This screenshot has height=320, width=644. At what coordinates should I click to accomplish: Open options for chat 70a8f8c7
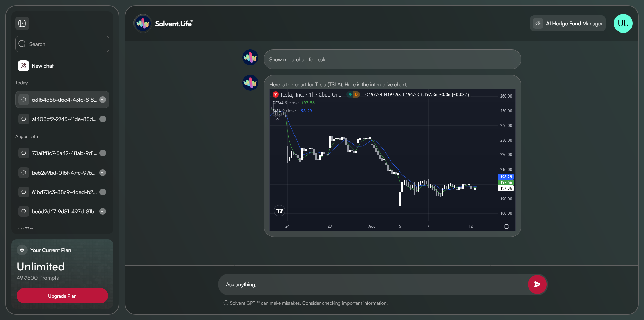103,153
